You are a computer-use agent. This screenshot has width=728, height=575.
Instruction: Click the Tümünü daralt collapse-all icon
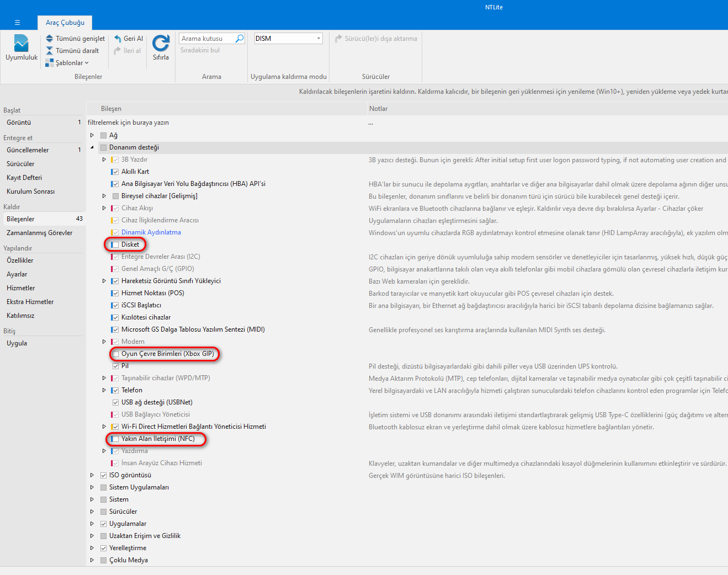[50, 51]
